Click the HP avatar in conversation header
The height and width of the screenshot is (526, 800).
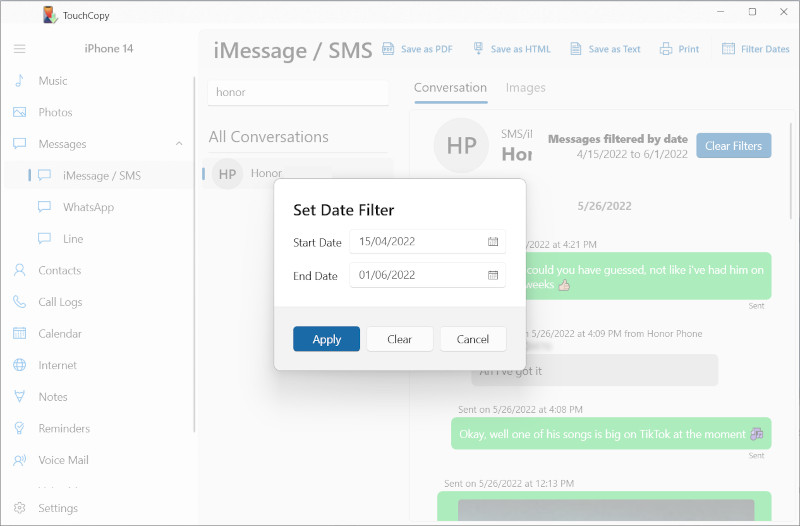[461, 146]
